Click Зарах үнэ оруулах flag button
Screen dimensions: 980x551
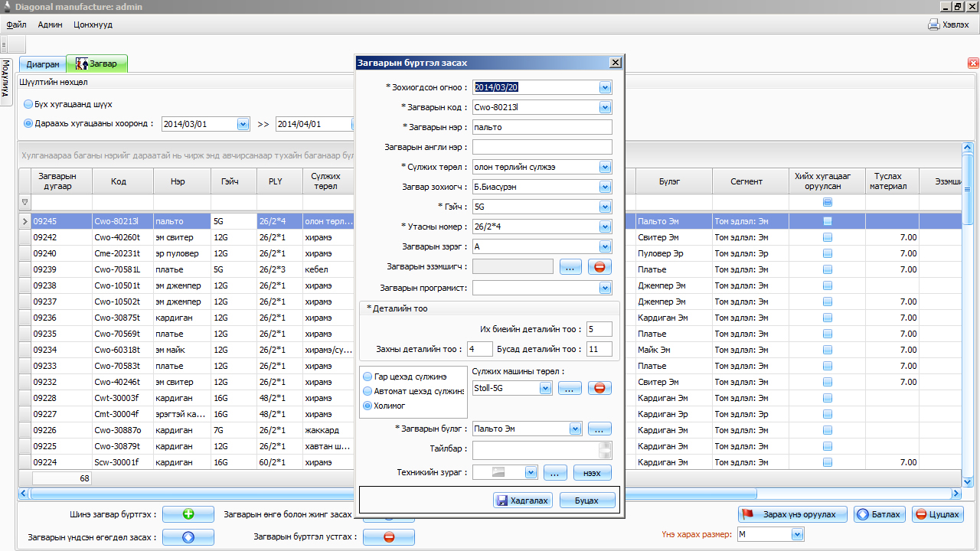pos(792,514)
